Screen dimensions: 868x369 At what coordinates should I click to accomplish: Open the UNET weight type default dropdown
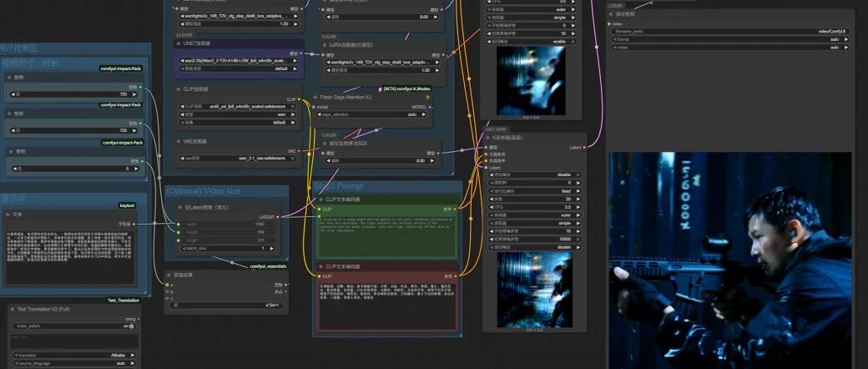[240, 68]
